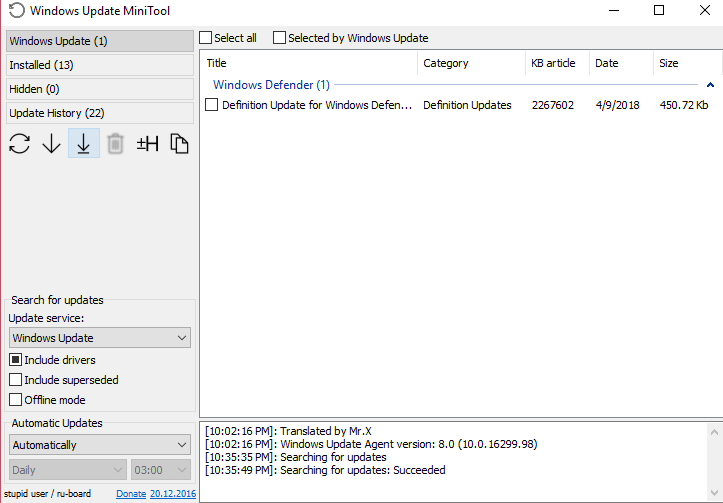The height and width of the screenshot is (503, 723).
Task: Open the Automatic Updates mode dropdown
Action: pyautogui.click(x=99, y=445)
